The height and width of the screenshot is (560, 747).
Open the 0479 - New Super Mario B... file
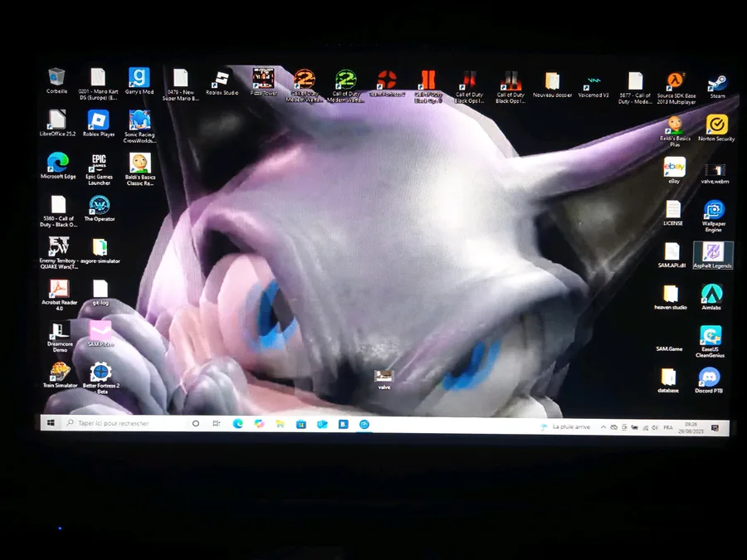click(181, 85)
